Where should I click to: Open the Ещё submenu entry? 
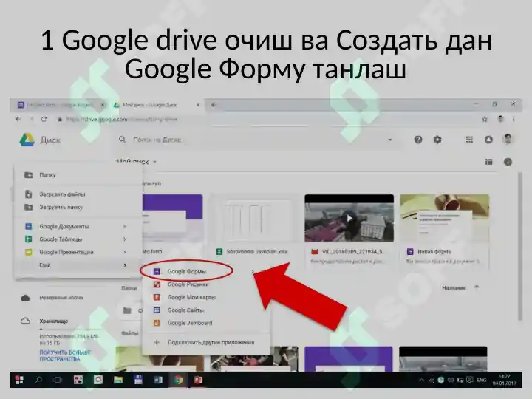tap(78, 265)
